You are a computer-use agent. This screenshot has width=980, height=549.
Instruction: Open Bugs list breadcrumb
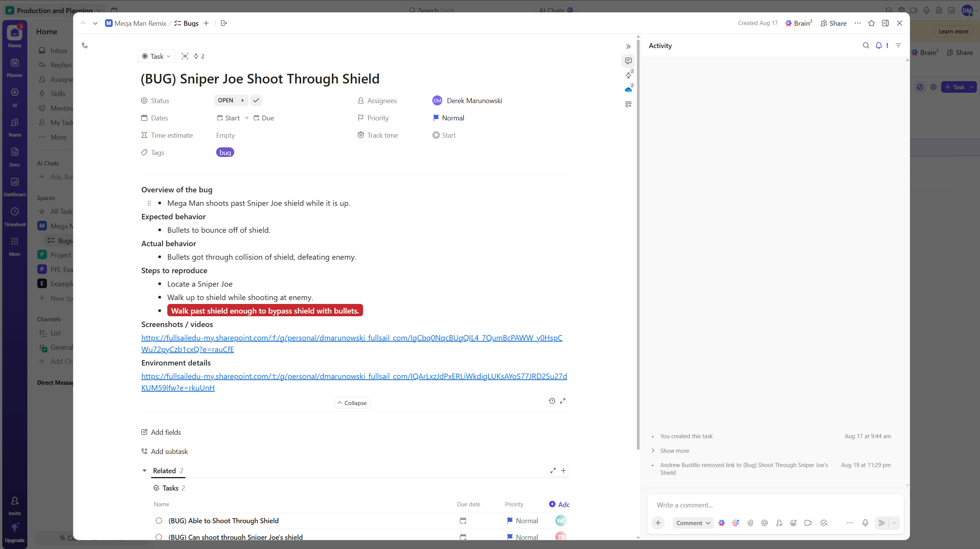187,23
